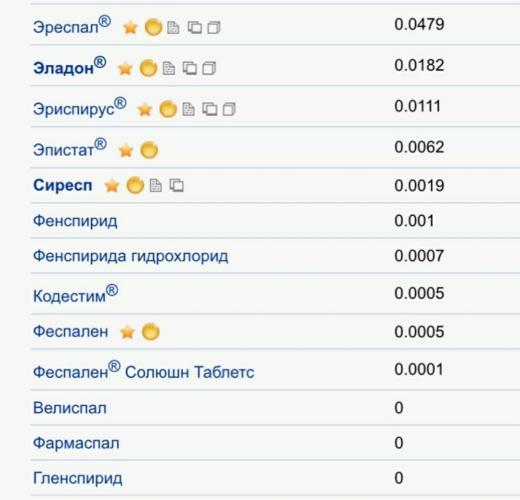Click the 0.0479 index value for Эреспал

419,24
